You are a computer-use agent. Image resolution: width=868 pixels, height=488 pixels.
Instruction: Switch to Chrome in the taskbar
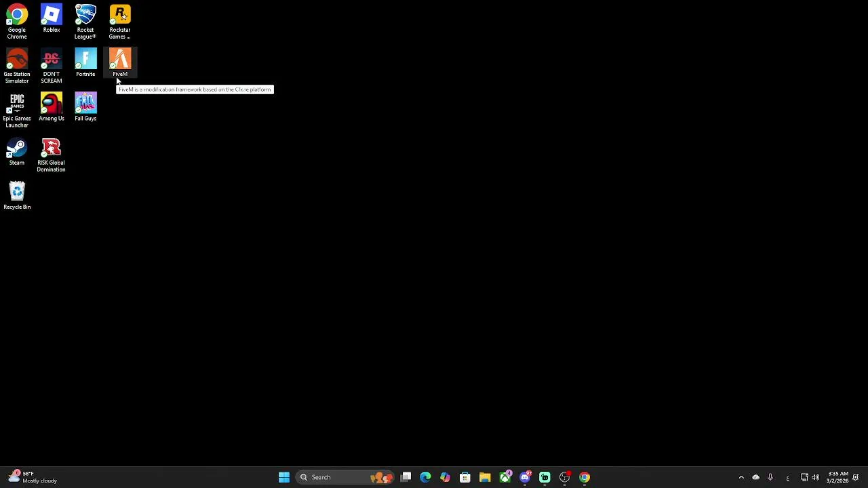coord(585,477)
